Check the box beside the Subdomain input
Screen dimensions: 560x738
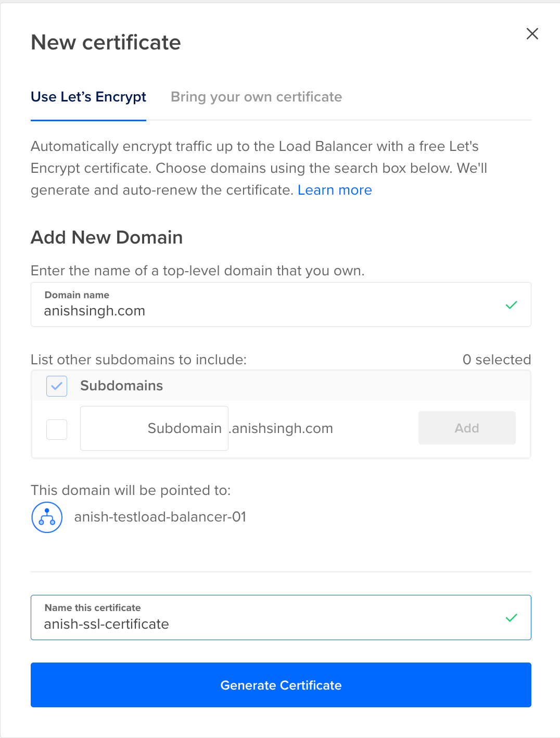[57, 429]
